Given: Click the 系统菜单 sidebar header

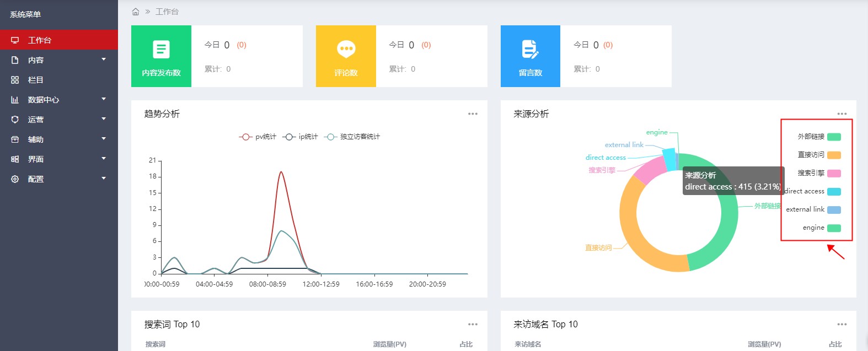Looking at the screenshot, I should click(x=25, y=14).
